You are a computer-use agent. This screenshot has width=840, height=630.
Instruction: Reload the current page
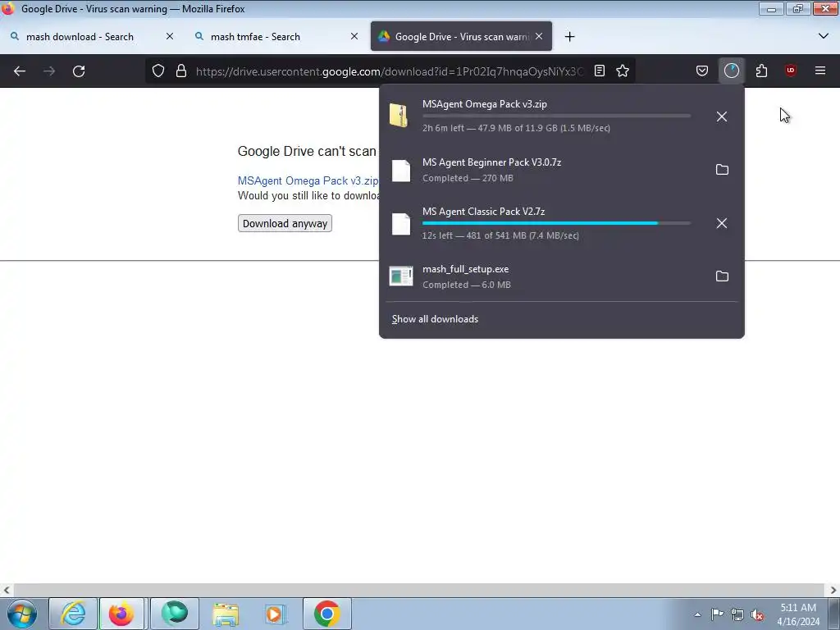[x=79, y=71]
